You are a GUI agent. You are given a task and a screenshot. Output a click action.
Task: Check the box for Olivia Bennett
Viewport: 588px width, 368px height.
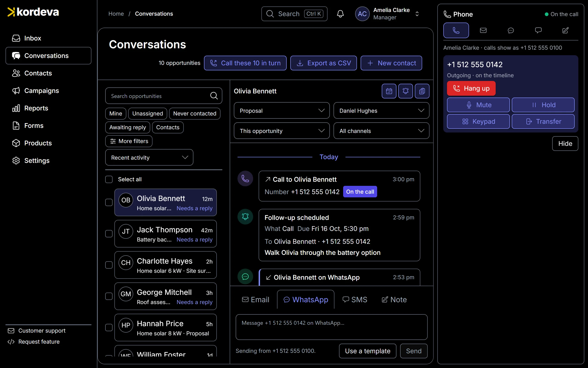pos(109,202)
